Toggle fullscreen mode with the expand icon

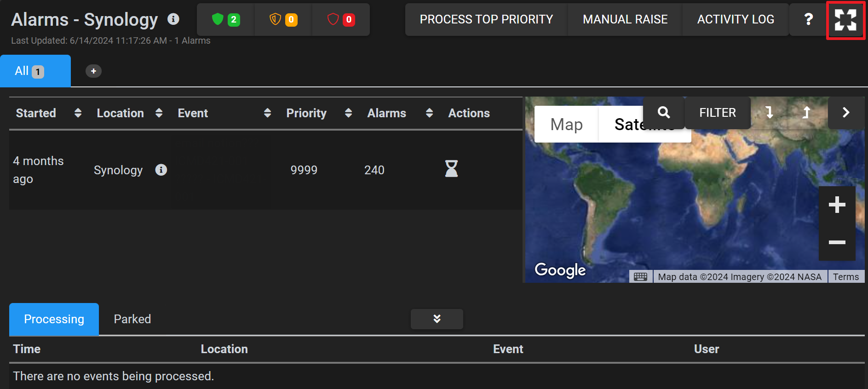pos(845,20)
